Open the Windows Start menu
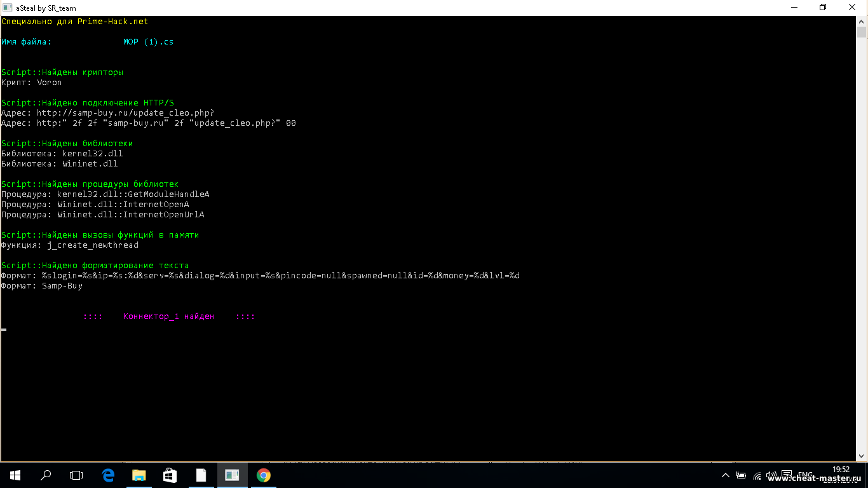The width and height of the screenshot is (868, 488). pos(15,475)
